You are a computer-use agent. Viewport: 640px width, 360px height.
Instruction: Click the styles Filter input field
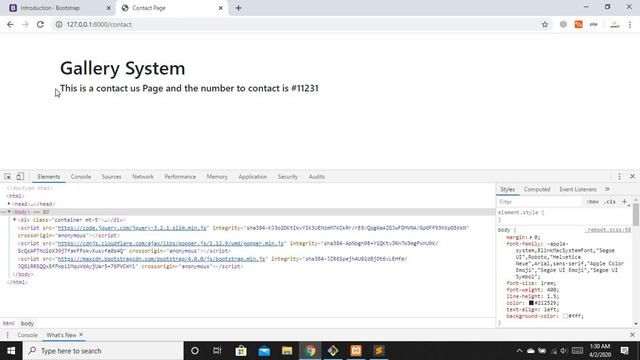point(540,202)
